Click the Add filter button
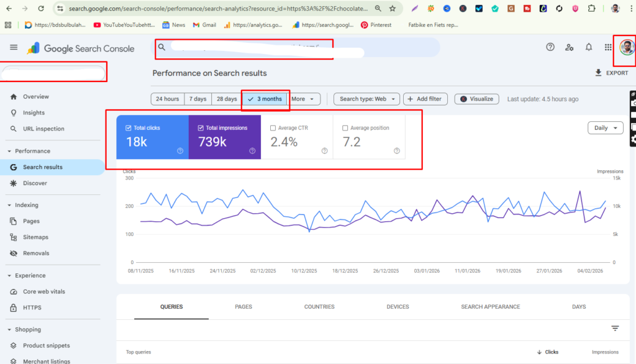Viewport: 636px width, 364px height. 425,99
